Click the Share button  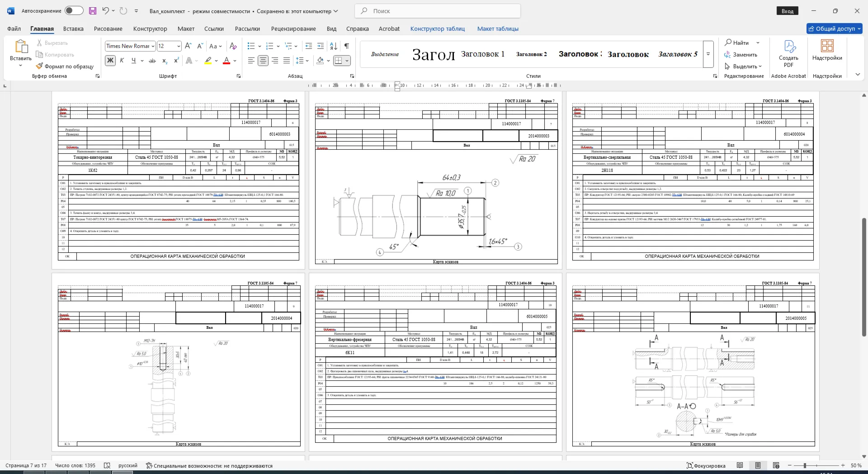click(835, 28)
